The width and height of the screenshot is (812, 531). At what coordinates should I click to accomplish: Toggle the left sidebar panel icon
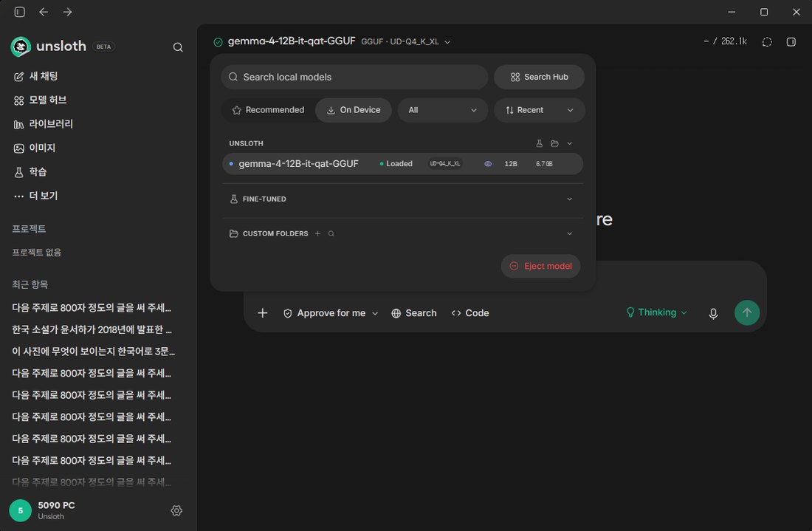tap(20, 12)
